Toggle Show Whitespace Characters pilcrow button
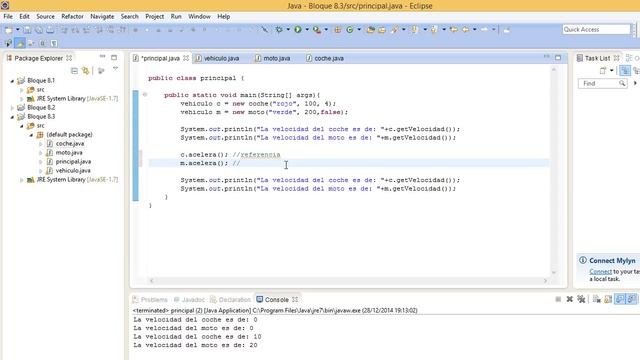The image size is (640, 360). [x=54, y=43]
